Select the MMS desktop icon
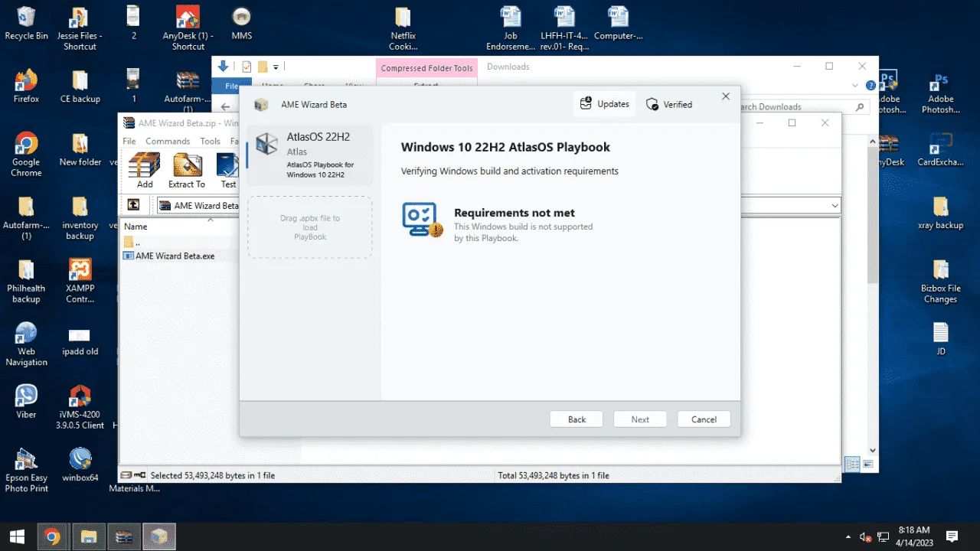980x551 pixels. tap(241, 23)
